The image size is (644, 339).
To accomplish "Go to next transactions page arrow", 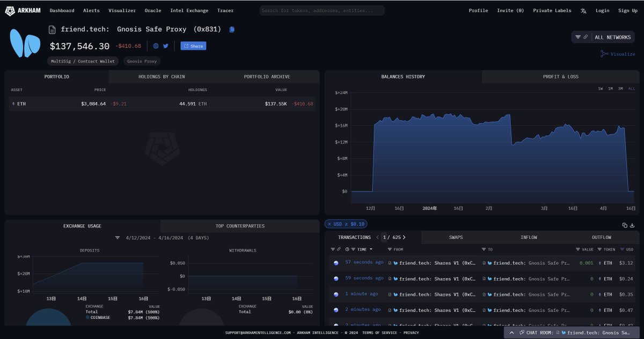I will pyautogui.click(x=404, y=237).
